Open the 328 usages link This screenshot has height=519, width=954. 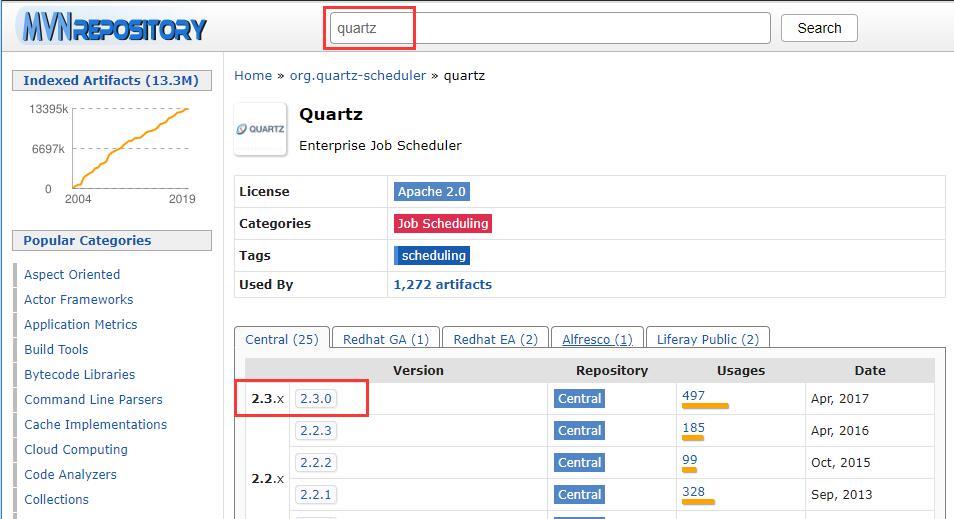coord(694,492)
